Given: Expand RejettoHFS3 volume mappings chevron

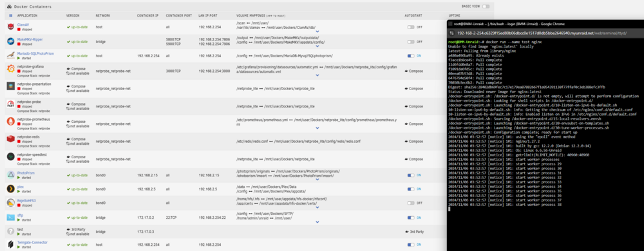Looking at the screenshot, I should pyautogui.click(x=317, y=207).
